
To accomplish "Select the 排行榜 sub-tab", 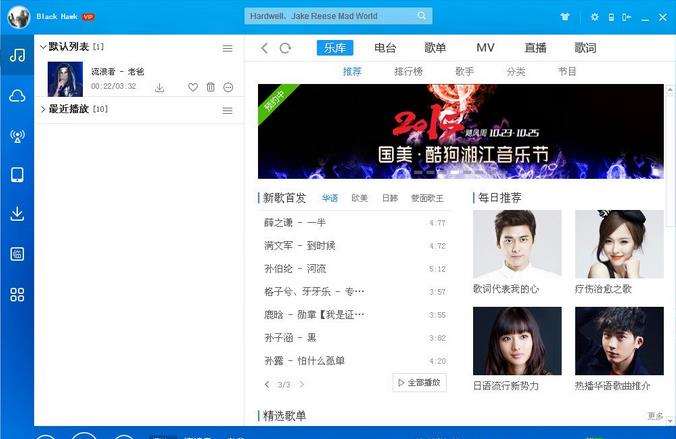I will [x=407, y=72].
